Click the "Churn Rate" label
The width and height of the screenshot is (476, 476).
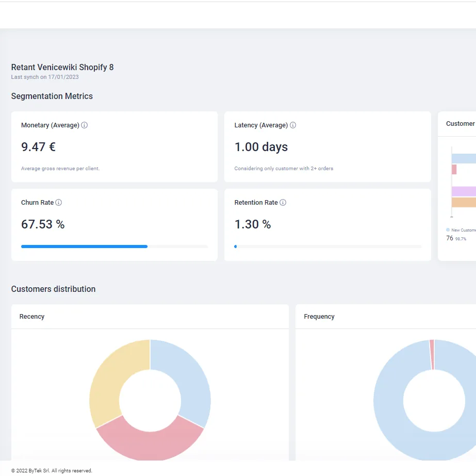pos(37,203)
